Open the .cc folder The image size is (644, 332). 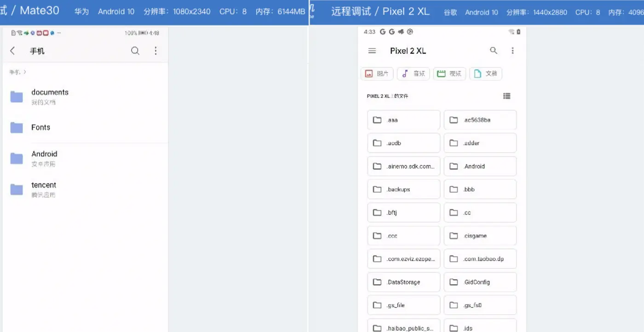480,212
